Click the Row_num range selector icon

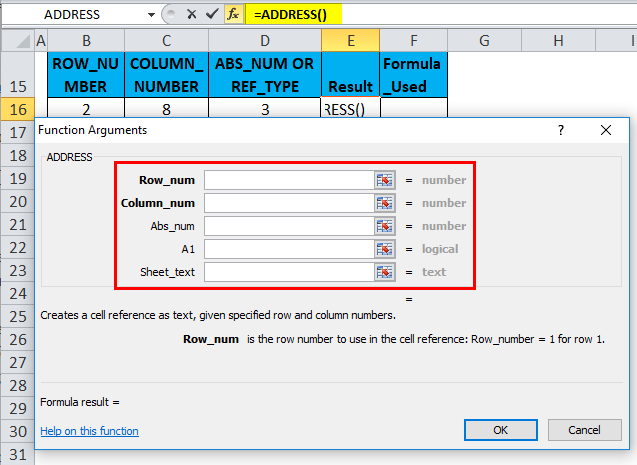point(384,180)
